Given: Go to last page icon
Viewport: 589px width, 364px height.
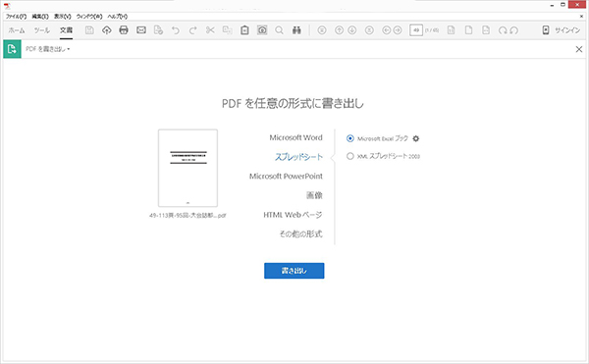Looking at the screenshot, I should pyautogui.click(x=369, y=30).
